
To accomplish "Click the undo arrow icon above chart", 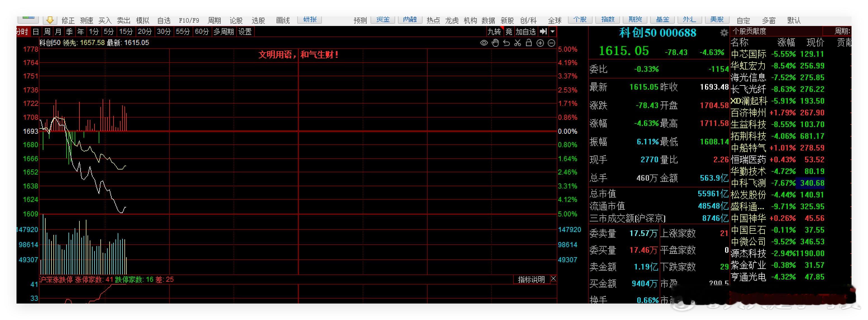I will click(x=506, y=43).
